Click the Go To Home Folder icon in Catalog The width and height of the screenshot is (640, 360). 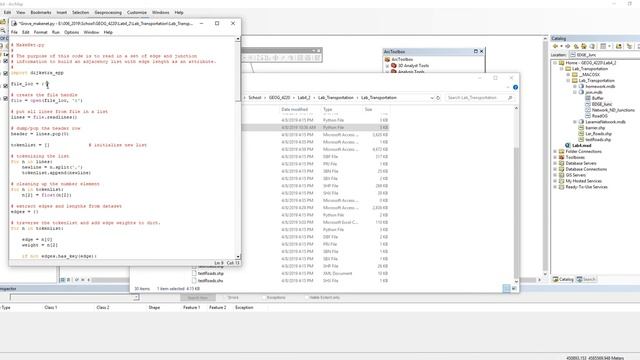(x=584, y=47)
